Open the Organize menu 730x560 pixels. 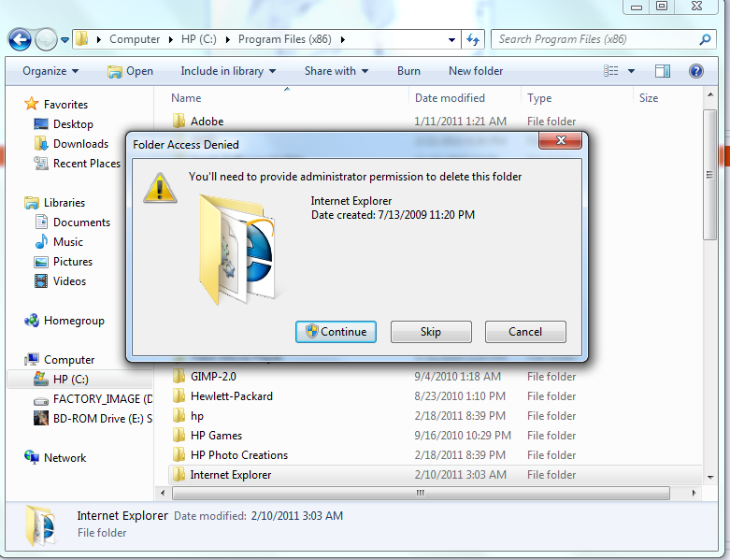[50, 71]
